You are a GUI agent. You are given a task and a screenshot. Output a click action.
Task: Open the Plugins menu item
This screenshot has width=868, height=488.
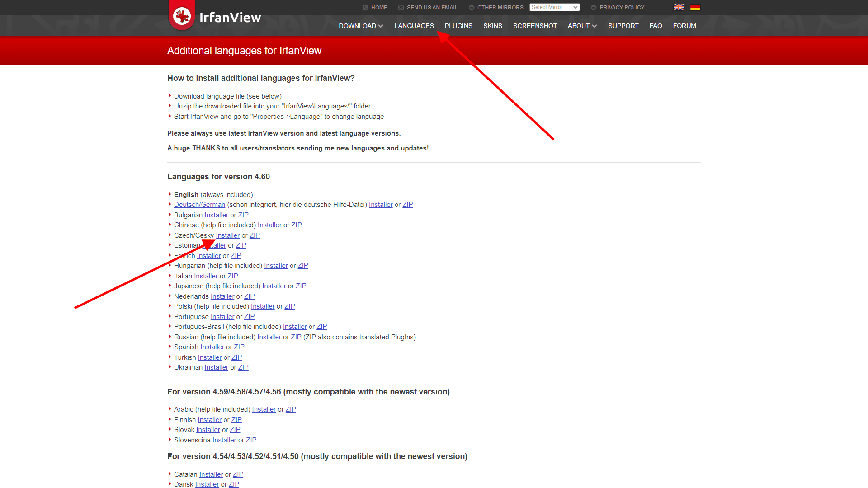click(x=458, y=26)
